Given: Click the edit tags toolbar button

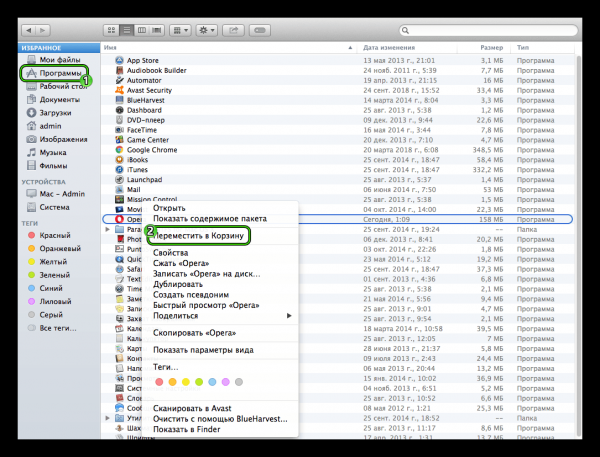Looking at the screenshot, I should tap(260, 30).
